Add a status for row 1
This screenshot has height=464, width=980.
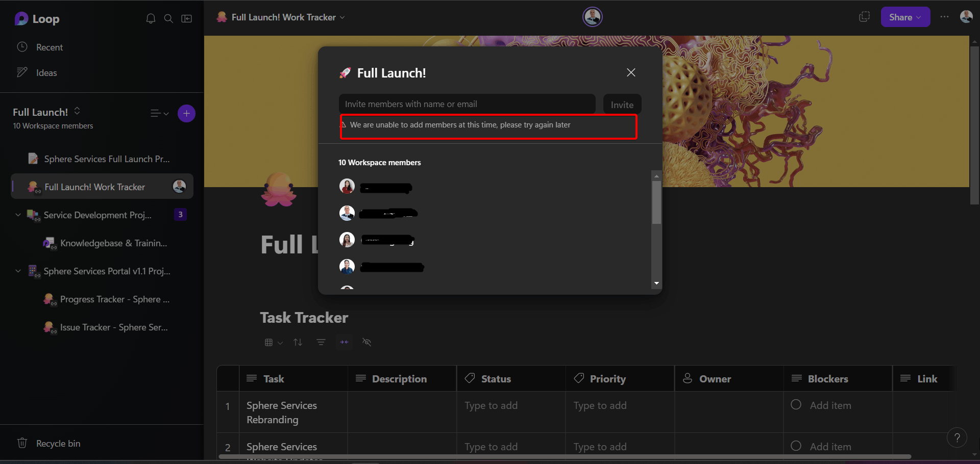[511, 413]
